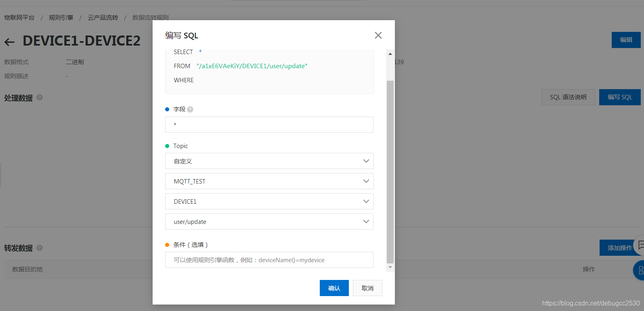
Task: Click the 编写 SQL button on page
Action: pos(620,97)
